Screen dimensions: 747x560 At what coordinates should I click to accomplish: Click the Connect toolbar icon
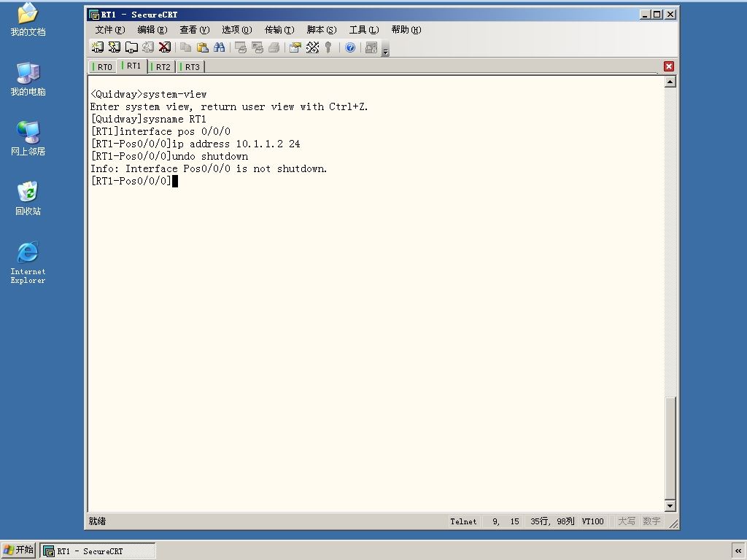click(98, 47)
